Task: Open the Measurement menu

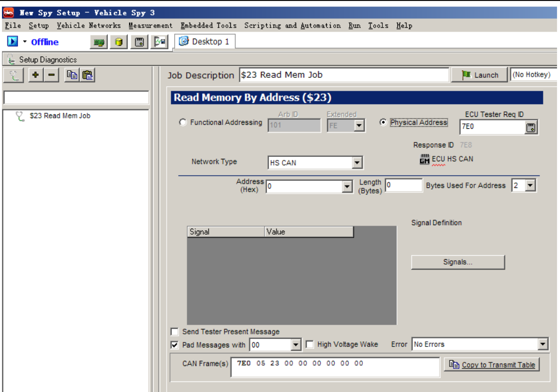Action: click(151, 26)
